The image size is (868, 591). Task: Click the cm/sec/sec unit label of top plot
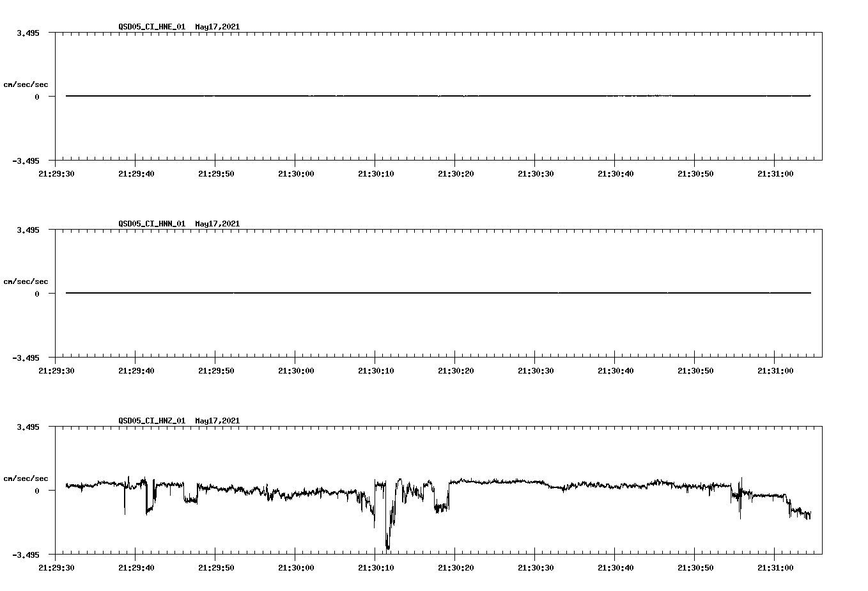coord(26,84)
